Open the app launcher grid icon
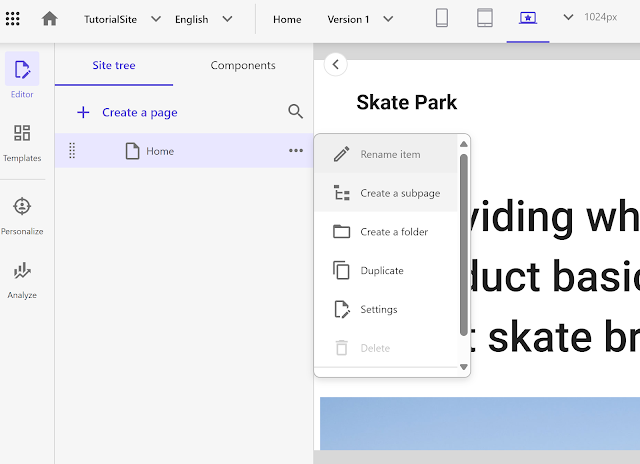This screenshot has height=464, width=640. click(13, 19)
